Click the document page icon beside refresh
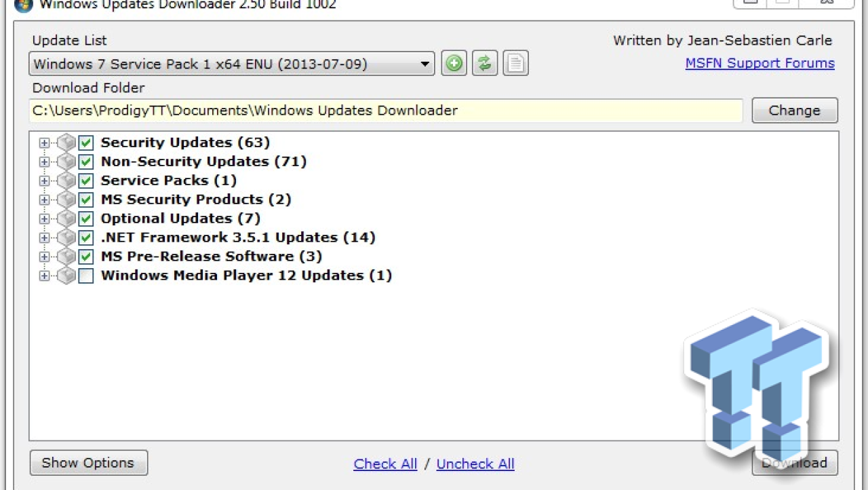868x490 pixels. click(515, 64)
